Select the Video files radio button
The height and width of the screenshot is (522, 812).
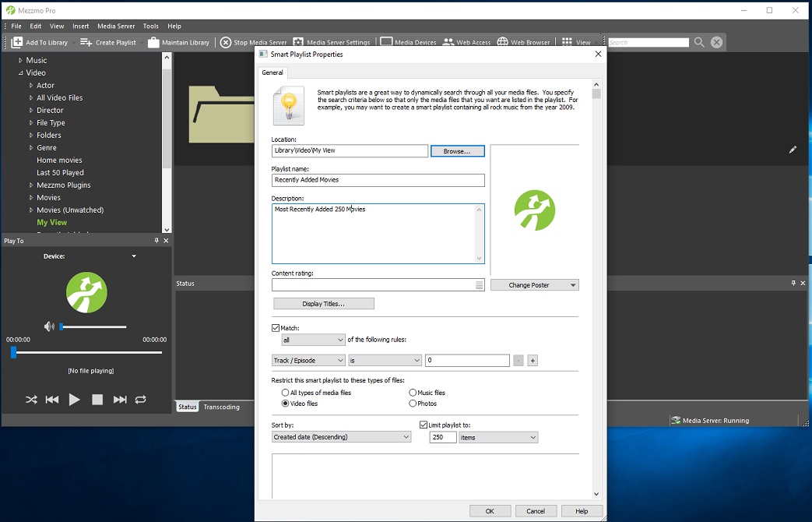(285, 404)
